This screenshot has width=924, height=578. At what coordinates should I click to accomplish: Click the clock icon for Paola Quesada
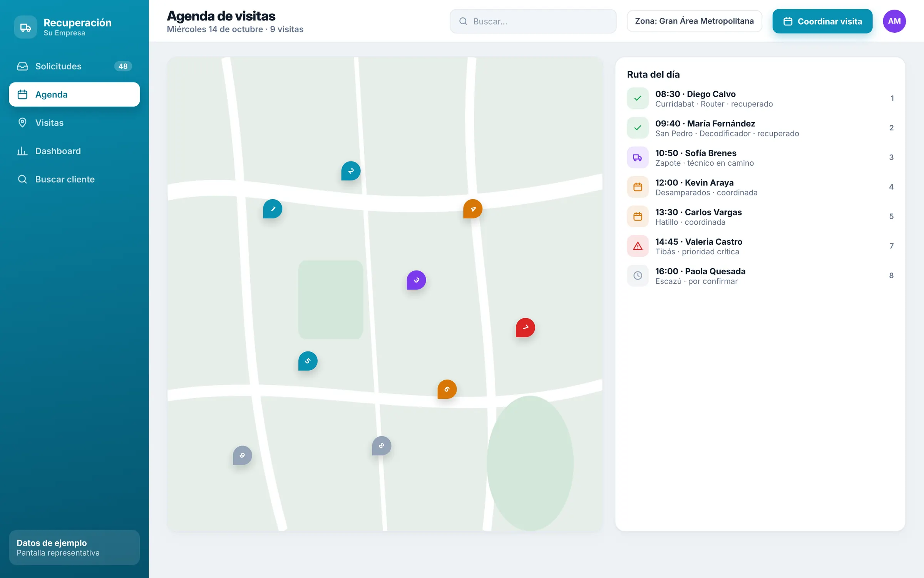tap(638, 276)
